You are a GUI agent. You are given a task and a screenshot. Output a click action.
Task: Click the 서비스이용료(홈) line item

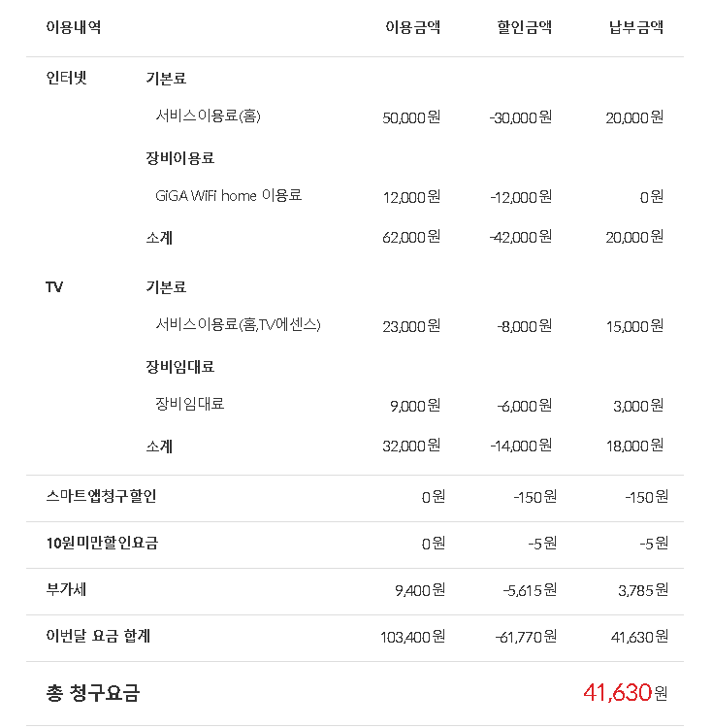tap(208, 116)
